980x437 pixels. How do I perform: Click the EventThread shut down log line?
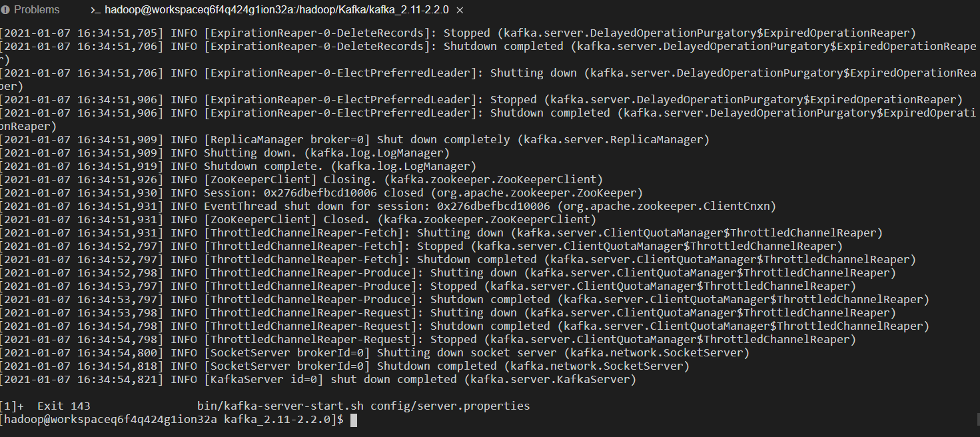[x=388, y=207]
